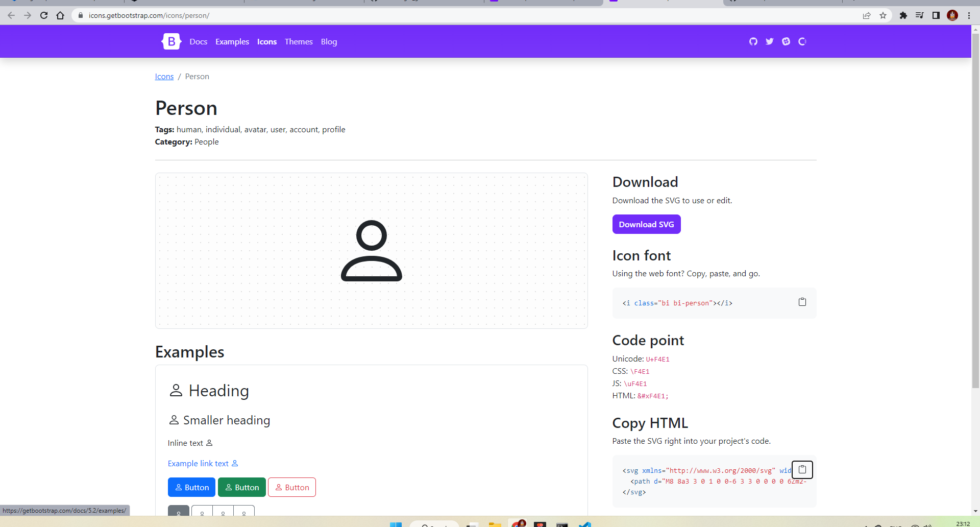Open the Themes menu item
The height and width of the screenshot is (527, 980).
298,41
